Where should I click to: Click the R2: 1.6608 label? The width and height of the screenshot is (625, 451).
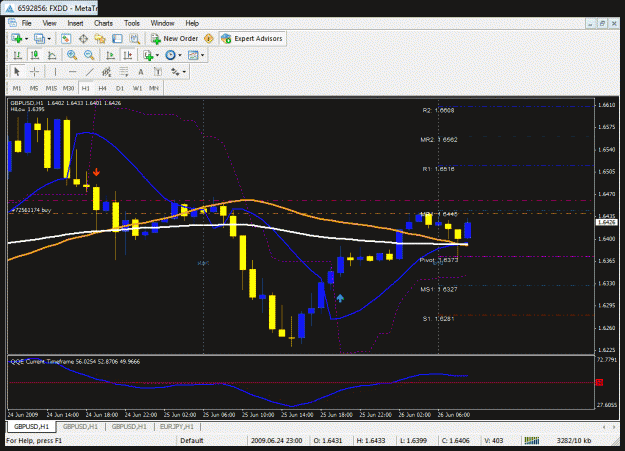click(x=438, y=110)
